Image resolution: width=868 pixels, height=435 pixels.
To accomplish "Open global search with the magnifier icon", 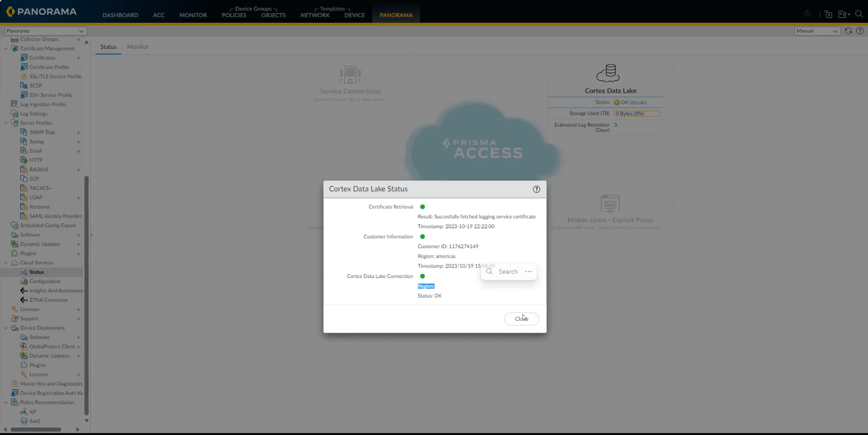I will pyautogui.click(x=859, y=14).
